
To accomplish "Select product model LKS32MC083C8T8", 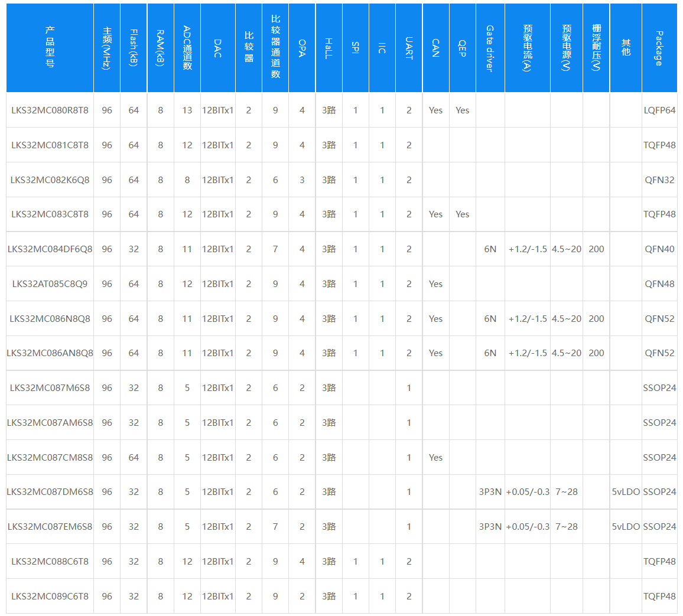I will click(50, 214).
